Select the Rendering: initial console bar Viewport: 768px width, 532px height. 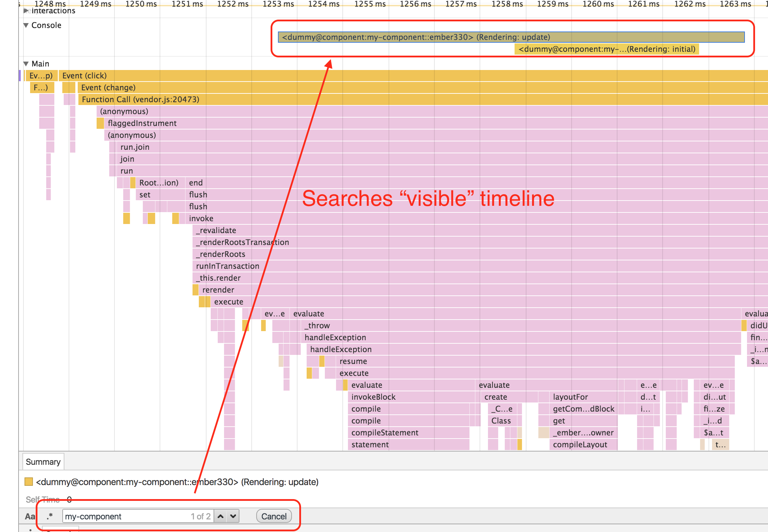click(x=607, y=49)
